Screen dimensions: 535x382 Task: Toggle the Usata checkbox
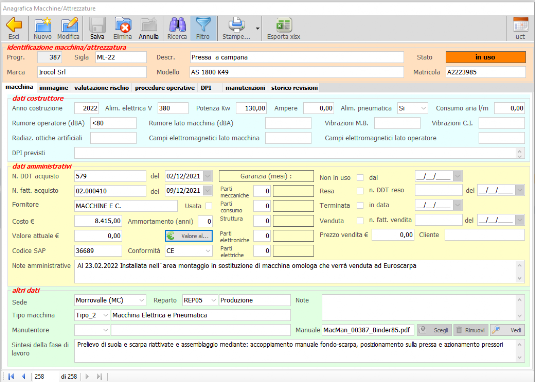coord(208,206)
